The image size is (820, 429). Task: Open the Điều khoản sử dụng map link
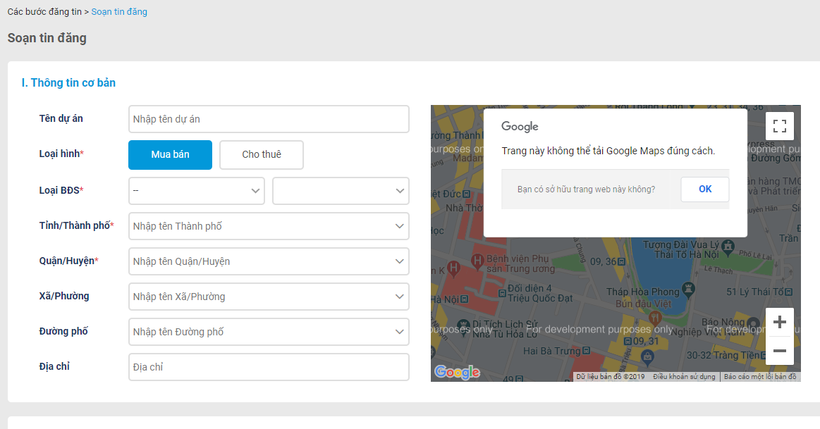pyautogui.click(x=684, y=377)
